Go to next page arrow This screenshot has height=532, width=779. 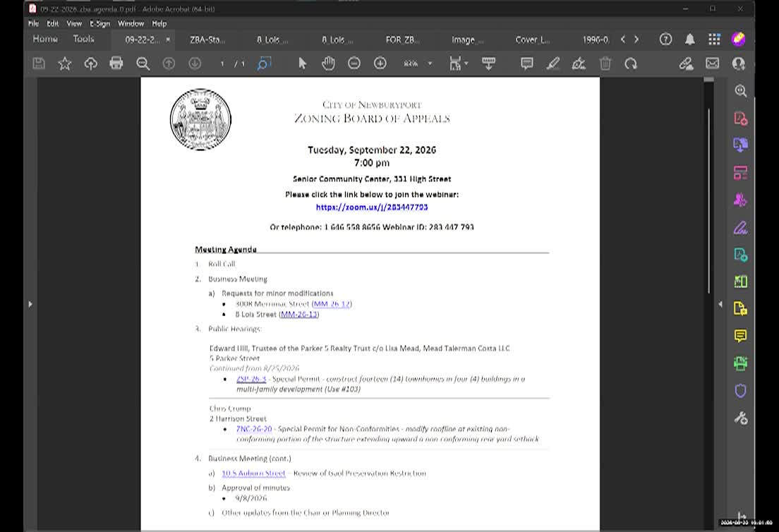click(x=195, y=64)
